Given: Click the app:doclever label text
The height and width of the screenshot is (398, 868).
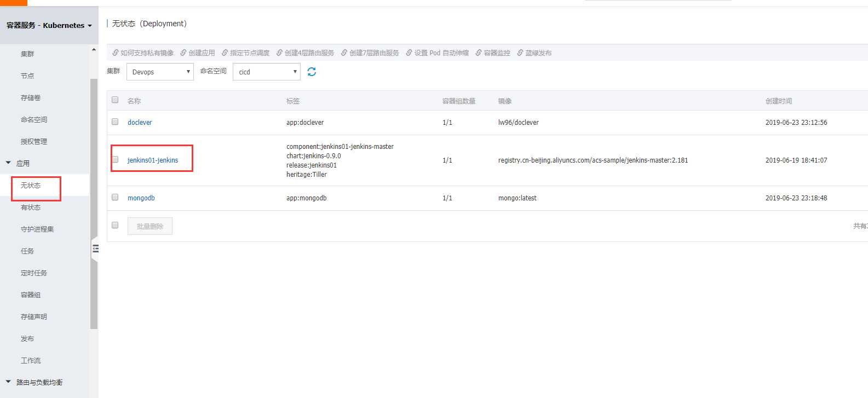Looking at the screenshot, I should [x=305, y=122].
